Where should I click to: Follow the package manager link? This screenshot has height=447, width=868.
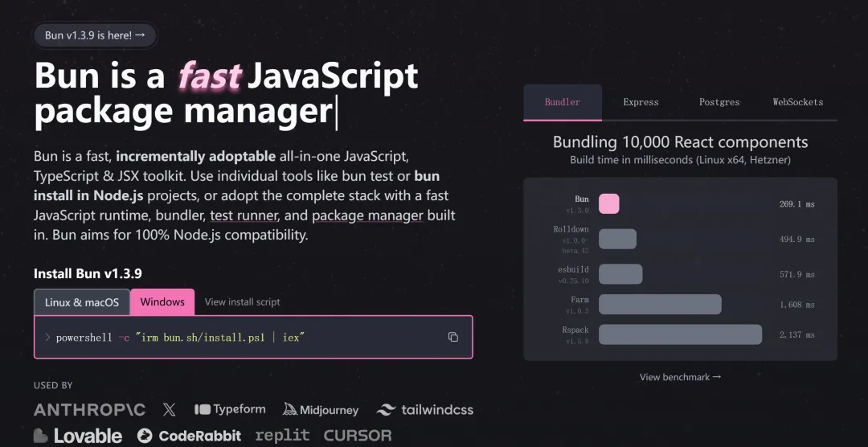point(367,215)
